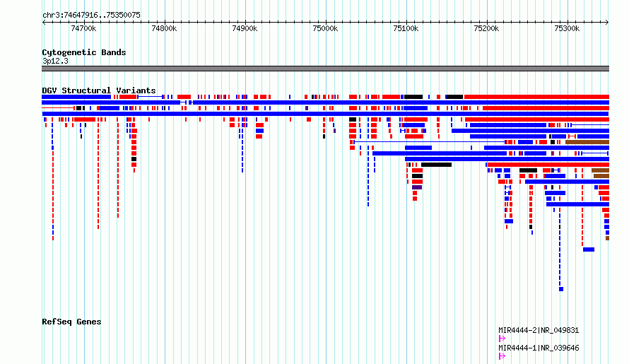Image resolution: width=629 pixels, height=364 pixels.
Task: Click the 75100k scale label
Action: [406, 28]
